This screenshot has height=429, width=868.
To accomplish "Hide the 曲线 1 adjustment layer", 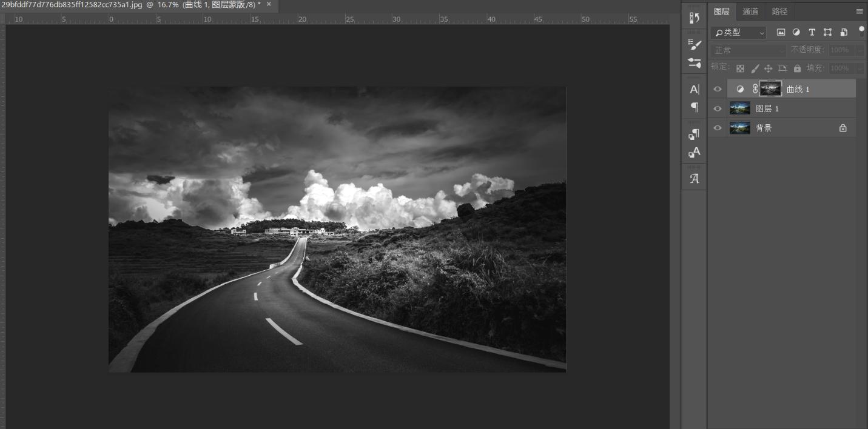I will (x=717, y=88).
